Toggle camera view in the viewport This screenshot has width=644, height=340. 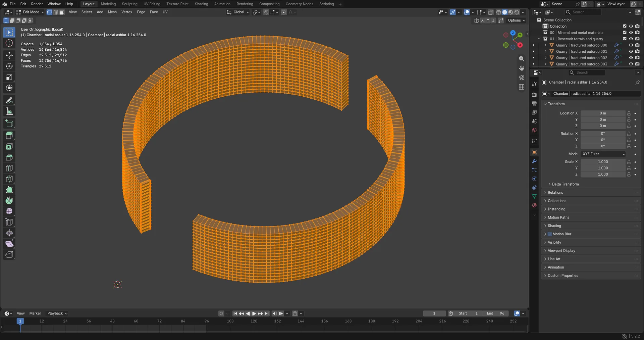522,78
